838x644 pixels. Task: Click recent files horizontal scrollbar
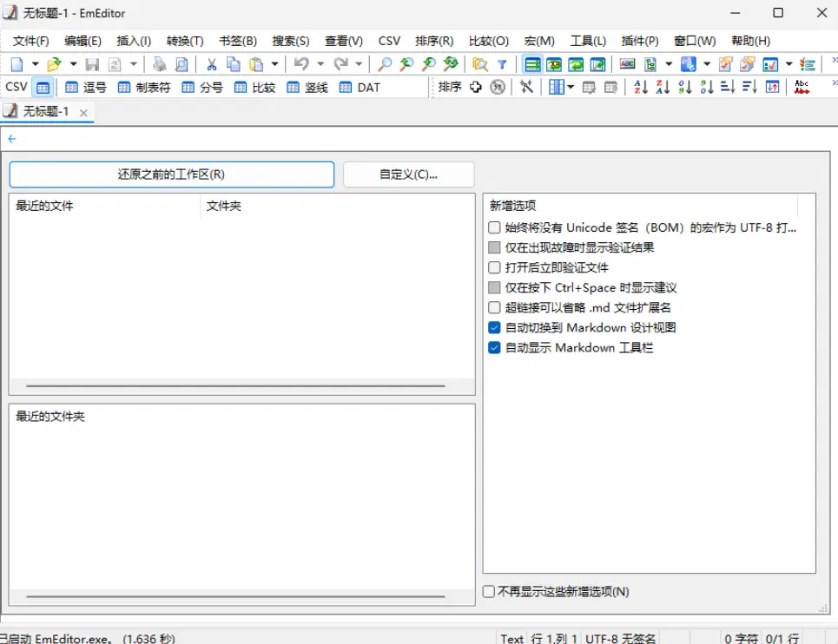[x=235, y=385]
